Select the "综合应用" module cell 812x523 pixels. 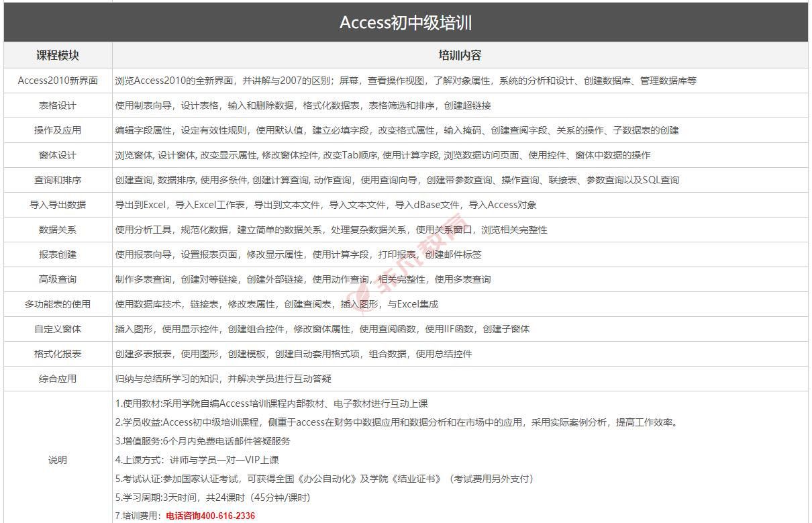58,379
